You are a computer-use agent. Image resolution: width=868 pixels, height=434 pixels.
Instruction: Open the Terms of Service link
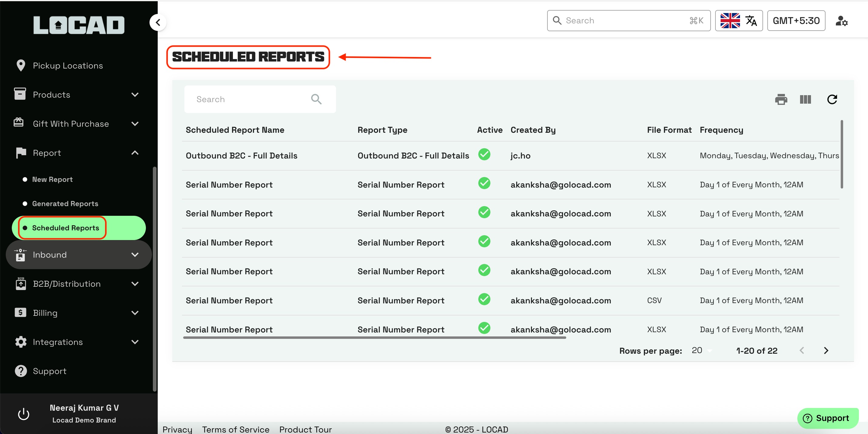[x=236, y=429]
